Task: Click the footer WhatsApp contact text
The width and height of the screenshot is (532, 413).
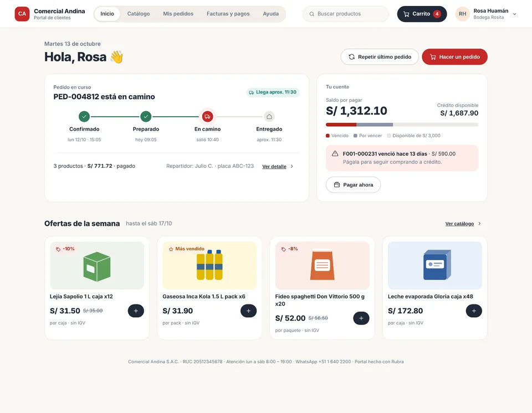Action: (x=323, y=362)
